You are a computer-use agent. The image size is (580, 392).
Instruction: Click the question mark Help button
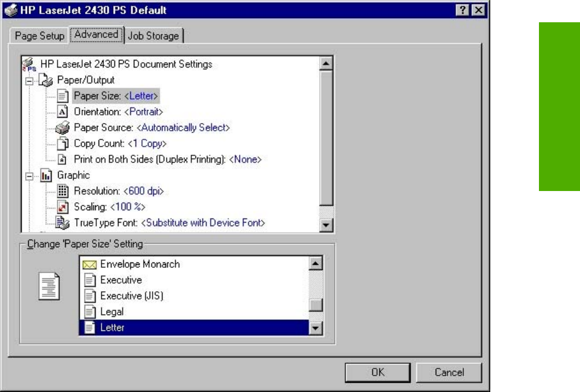point(462,10)
